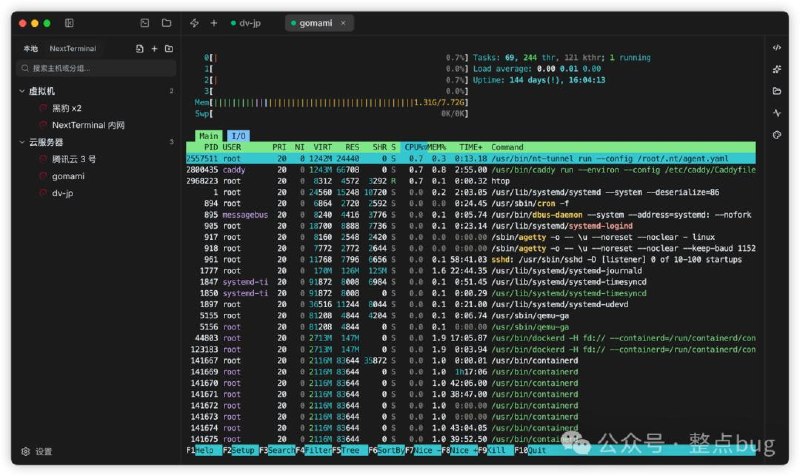Click F2 Setup in htop footer
This screenshot has width=800, height=476.
pyautogui.click(x=240, y=450)
